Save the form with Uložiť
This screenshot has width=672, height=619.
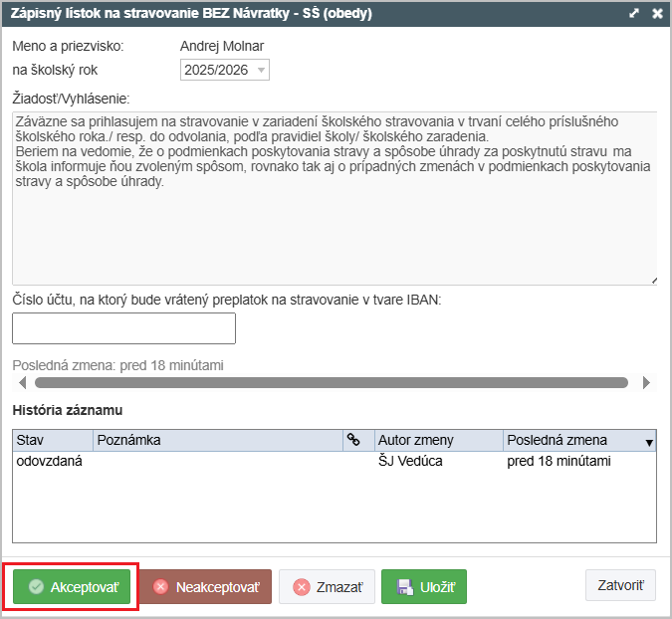(x=424, y=587)
